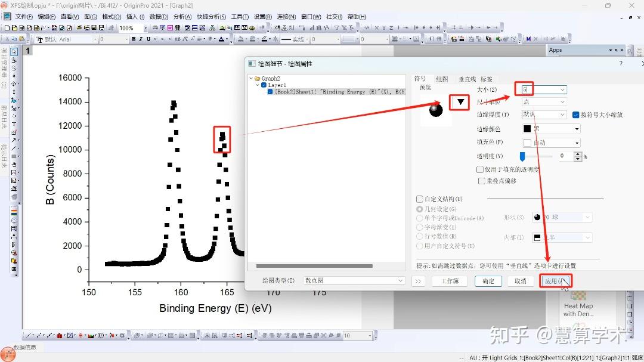
Task: Enable the 重叠点偏移 checkbox
Action: (481, 181)
